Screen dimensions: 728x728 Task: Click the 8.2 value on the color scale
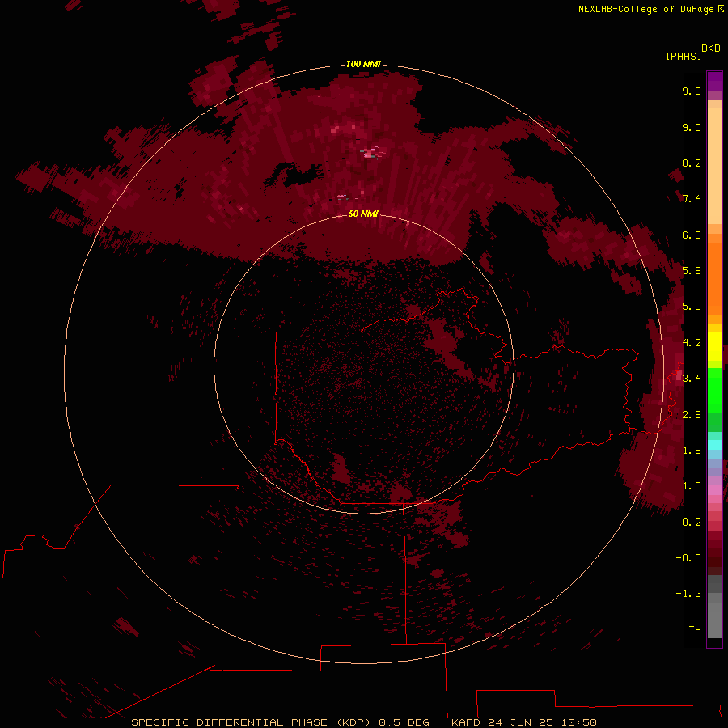point(692,163)
